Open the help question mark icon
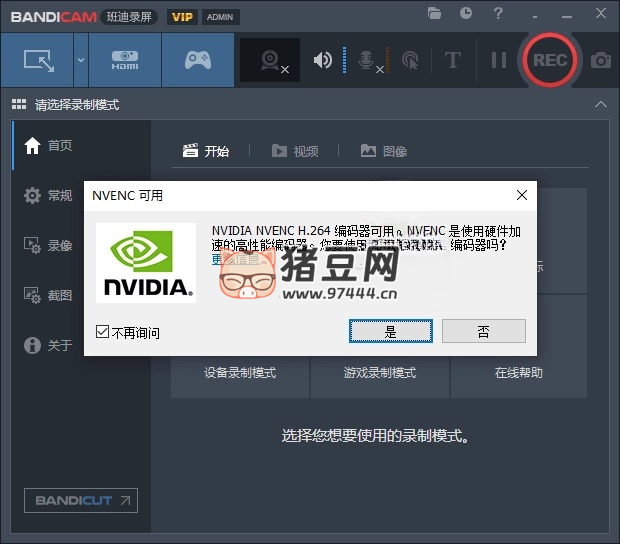Image resolution: width=620 pixels, height=544 pixels. [x=498, y=14]
